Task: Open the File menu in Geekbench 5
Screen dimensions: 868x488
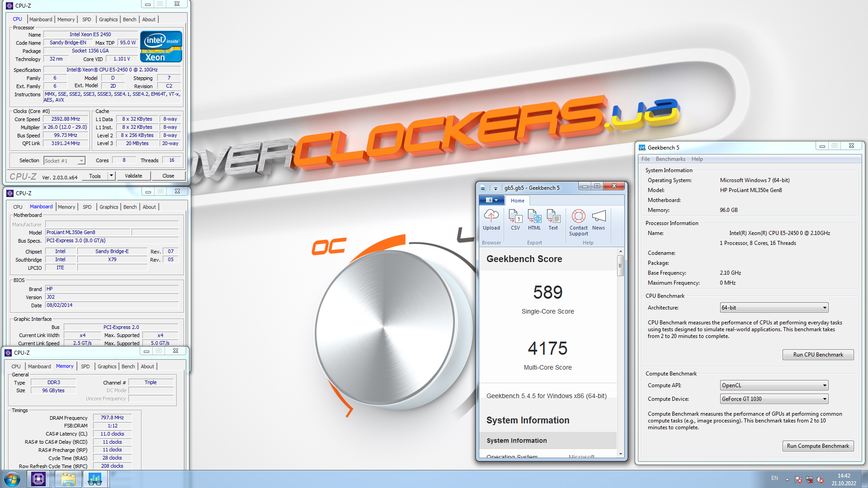Action: coord(645,159)
